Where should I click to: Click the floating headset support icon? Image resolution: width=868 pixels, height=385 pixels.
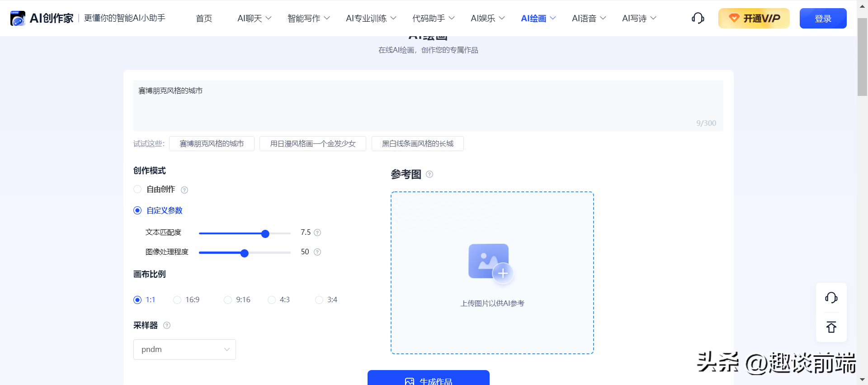point(831,298)
